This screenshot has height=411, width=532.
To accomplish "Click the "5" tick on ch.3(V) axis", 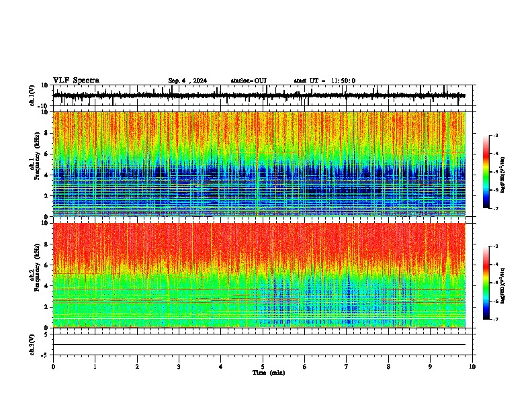I will point(46,334).
